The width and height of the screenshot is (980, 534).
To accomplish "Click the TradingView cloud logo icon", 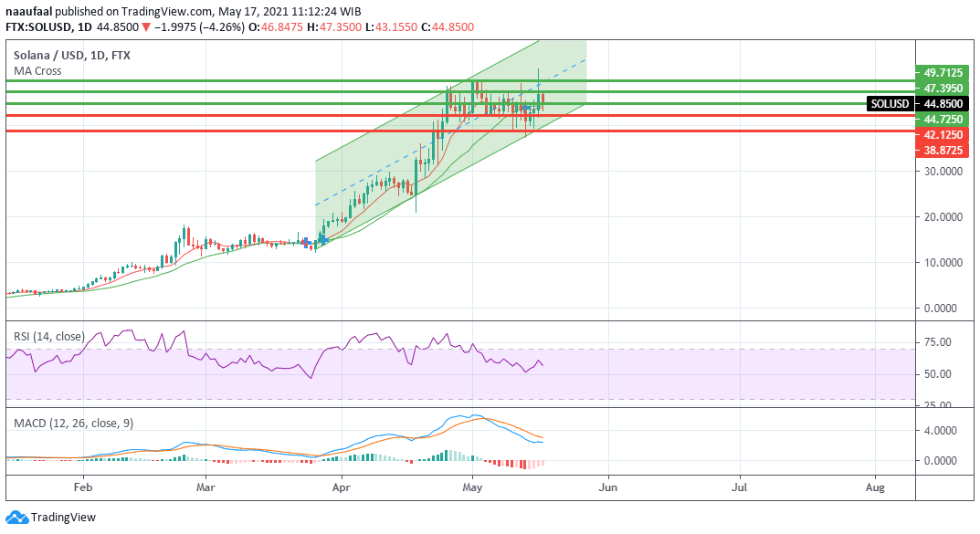I will (16, 518).
